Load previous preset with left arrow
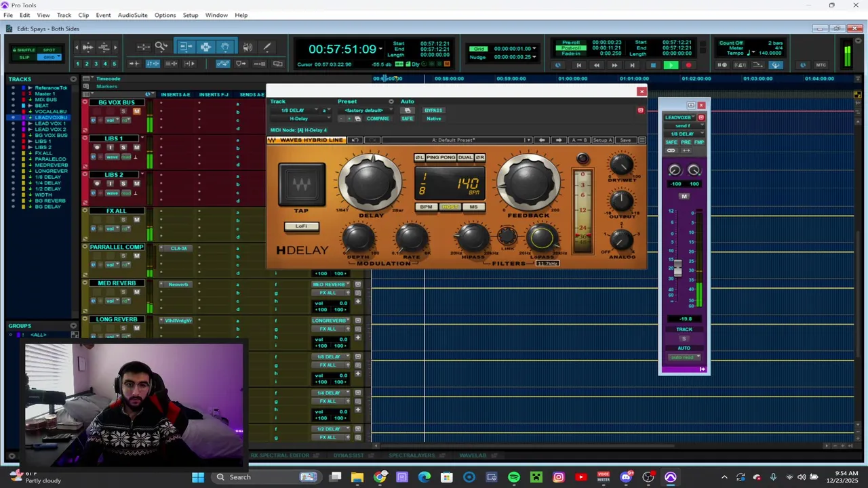The height and width of the screenshot is (488, 868). (541, 140)
